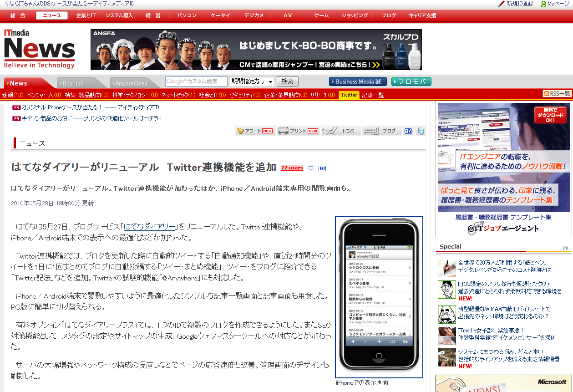This screenshot has width=573, height=392.
Task: Click the Twitter bird share icon
Action: [421, 131]
